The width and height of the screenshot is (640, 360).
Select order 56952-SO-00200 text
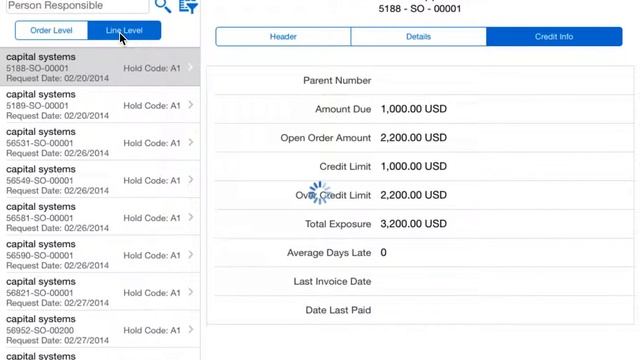click(x=40, y=330)
